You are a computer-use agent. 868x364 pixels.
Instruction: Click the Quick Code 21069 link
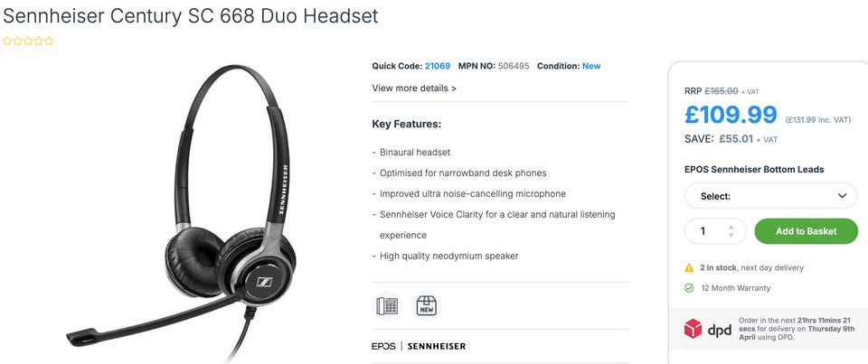438,66
